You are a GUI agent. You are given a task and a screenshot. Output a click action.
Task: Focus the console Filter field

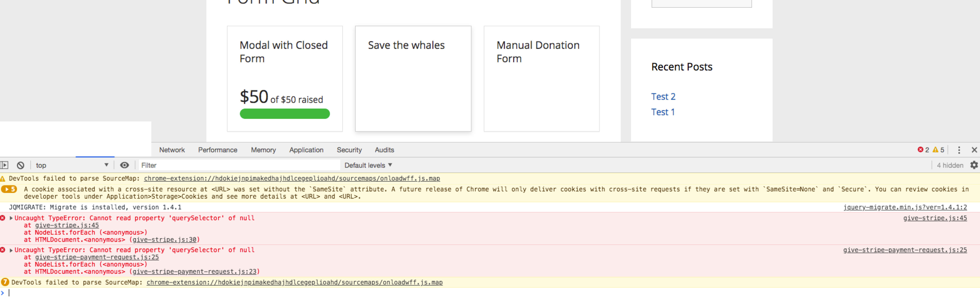click(x=240, y=165)
